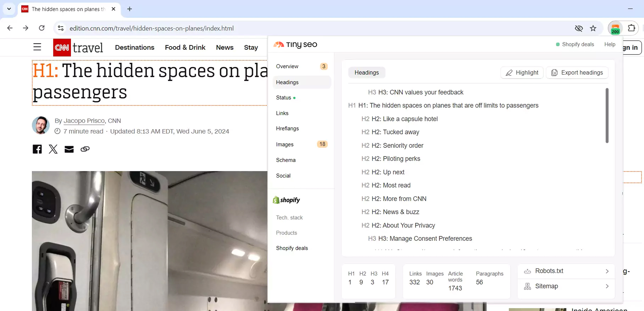Select the Headings pill tab
The width and height of the screenshot is (644, 311).
(367, 73)
